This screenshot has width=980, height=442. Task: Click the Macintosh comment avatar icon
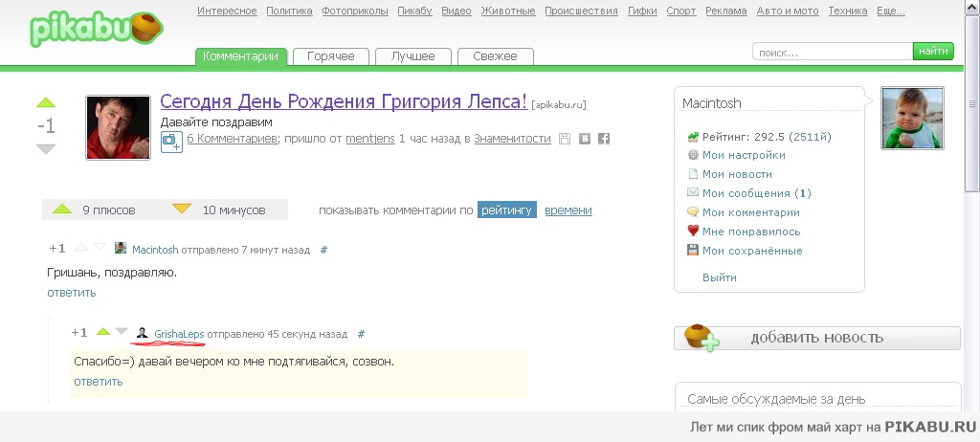pos(121,248)
